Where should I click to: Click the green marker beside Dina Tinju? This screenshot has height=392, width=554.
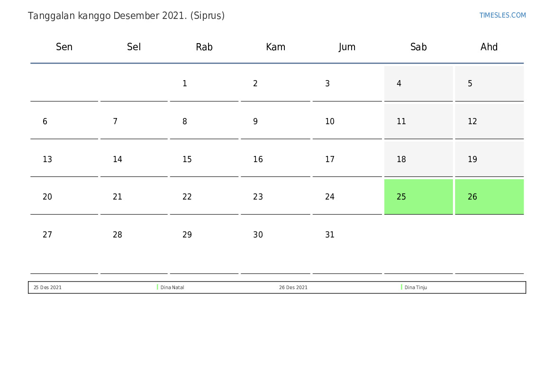[x=401, y=287]
